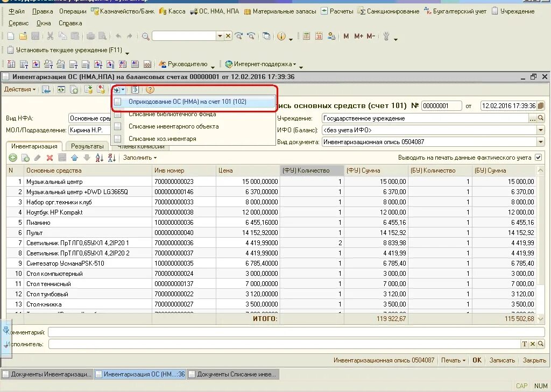Open the Вид документа dropdown list
The height and width of the screenshot is (392, 551).
540,142
